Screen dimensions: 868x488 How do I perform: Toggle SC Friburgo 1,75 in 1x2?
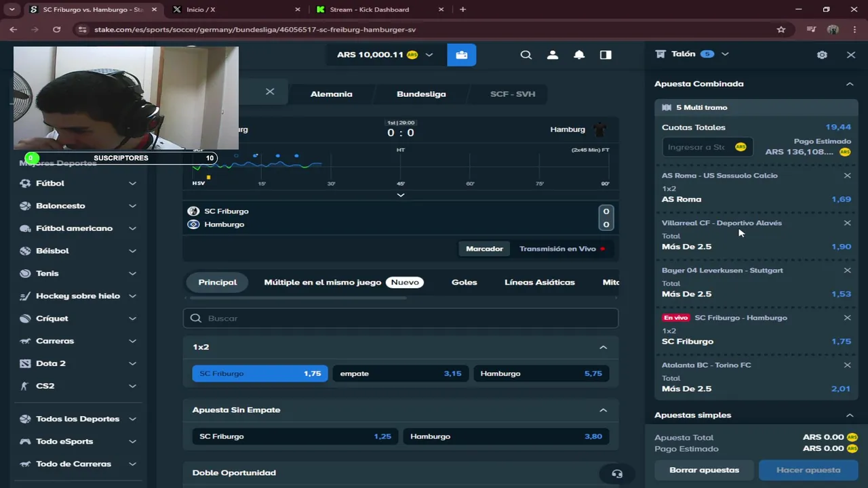coord(260,373)
